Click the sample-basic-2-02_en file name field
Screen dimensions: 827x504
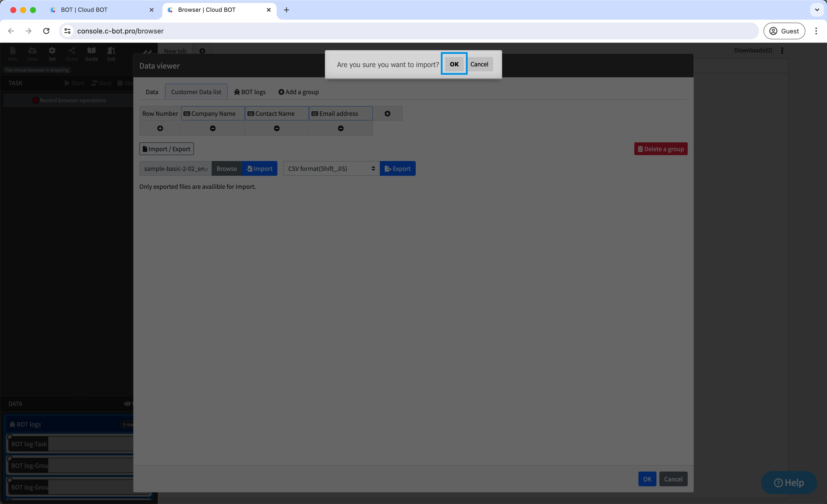pos(175,169)
